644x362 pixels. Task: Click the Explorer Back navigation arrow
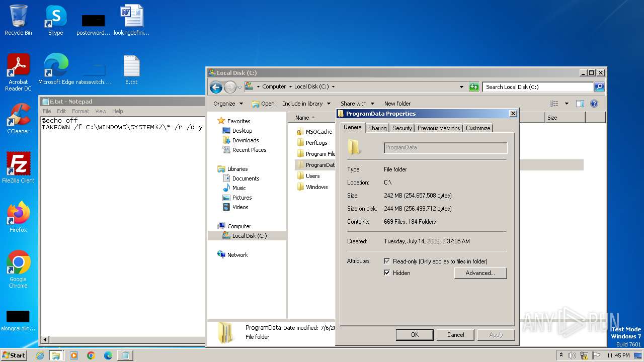(x=216, y=87)
